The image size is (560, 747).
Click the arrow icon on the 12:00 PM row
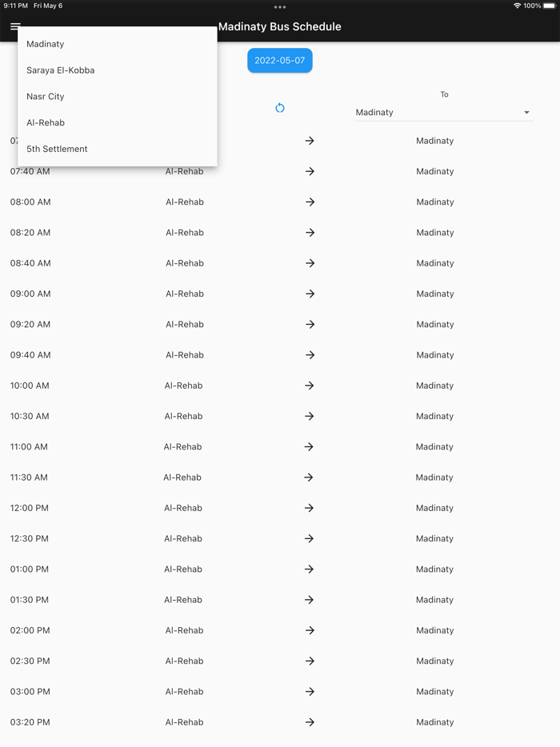pyautogui.click(x=310, y=508)
